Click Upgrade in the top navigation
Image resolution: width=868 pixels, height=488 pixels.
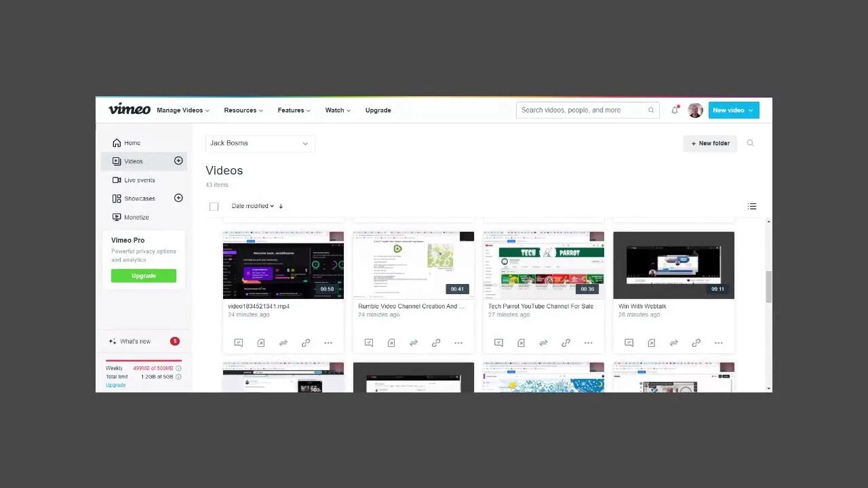tap(378, 110)
